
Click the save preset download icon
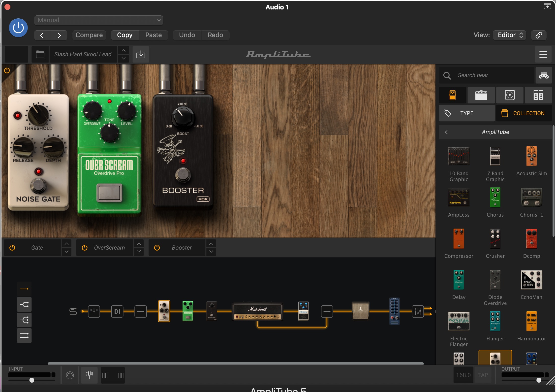pos(141,54)
